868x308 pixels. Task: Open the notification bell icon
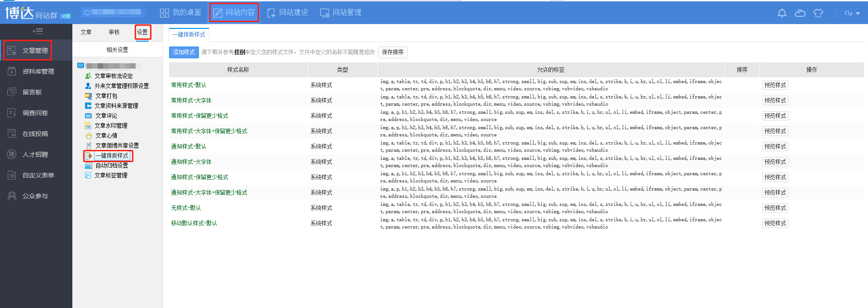tap(782, 13)
